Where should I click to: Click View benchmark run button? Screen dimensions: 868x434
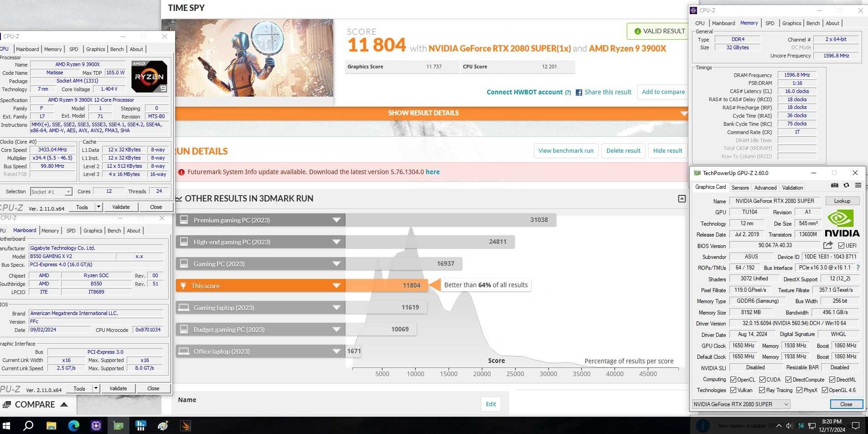(x=566, y=151)
